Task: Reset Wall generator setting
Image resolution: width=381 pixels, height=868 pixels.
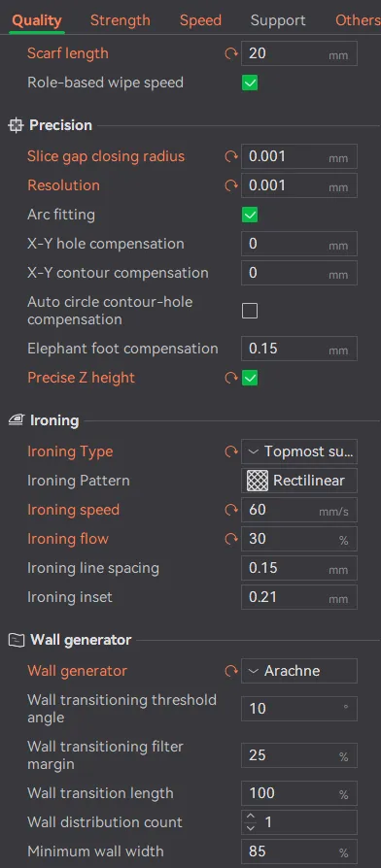Action: point(231,671)
